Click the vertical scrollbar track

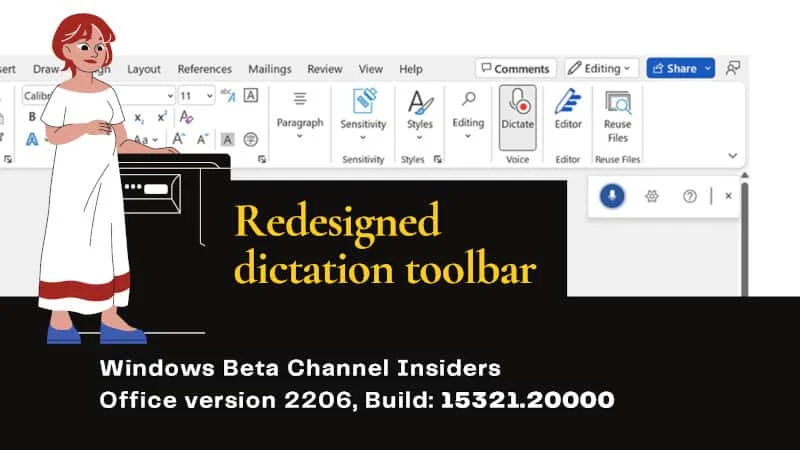click(x=745, y=239)
